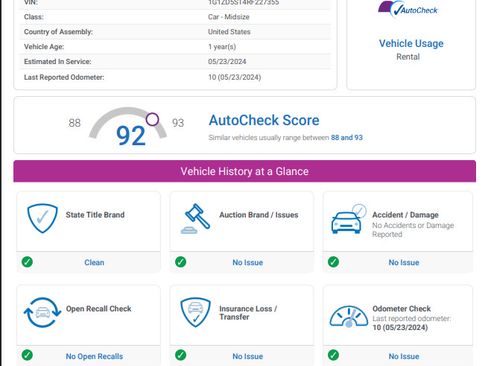Screen dimensions: 488x366
Task: Click the AutoCheck logo
Action: click(x=408, y=9)
